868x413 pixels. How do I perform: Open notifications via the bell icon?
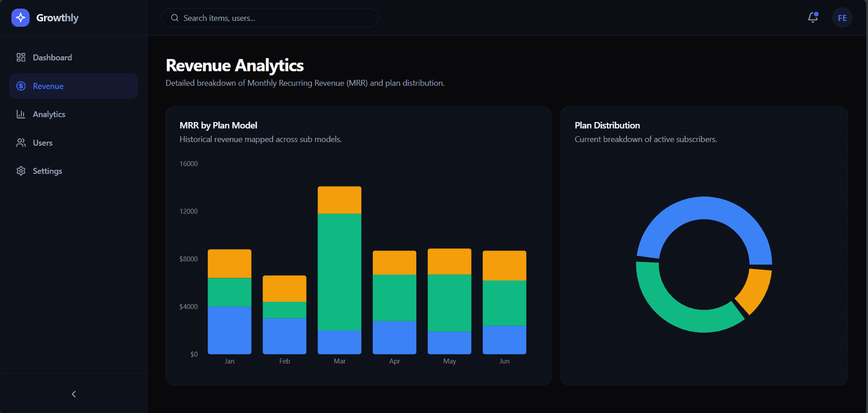pyautogui.click(x=813, y=18)
